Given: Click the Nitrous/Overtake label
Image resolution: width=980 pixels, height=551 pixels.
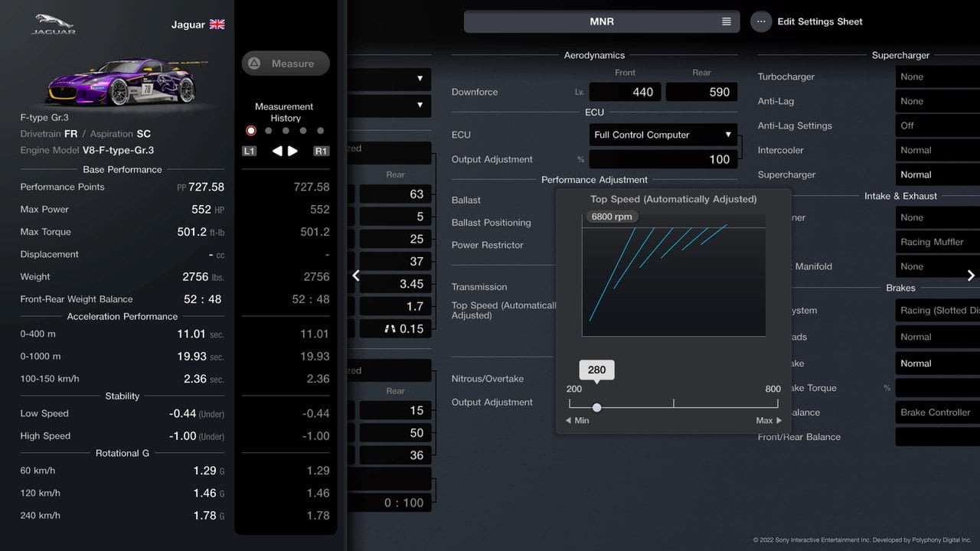Looking at the screenshot, I should [488, 379].
